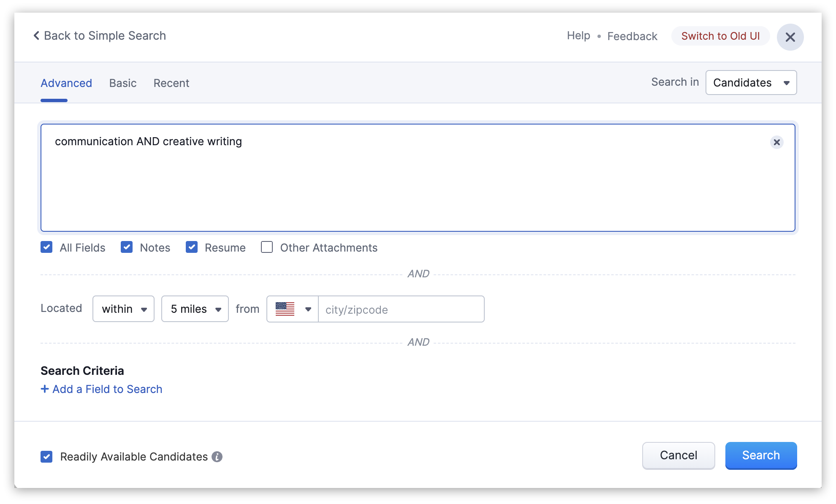Click the info icon beside Readily Available Candidates

(x=217, y=457)
